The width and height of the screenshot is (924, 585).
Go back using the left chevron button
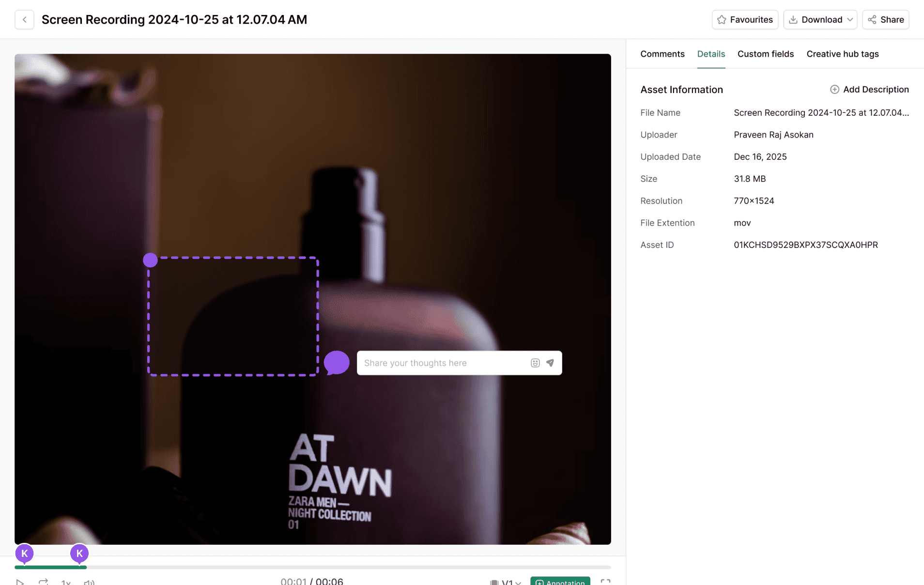pos(24,20)
